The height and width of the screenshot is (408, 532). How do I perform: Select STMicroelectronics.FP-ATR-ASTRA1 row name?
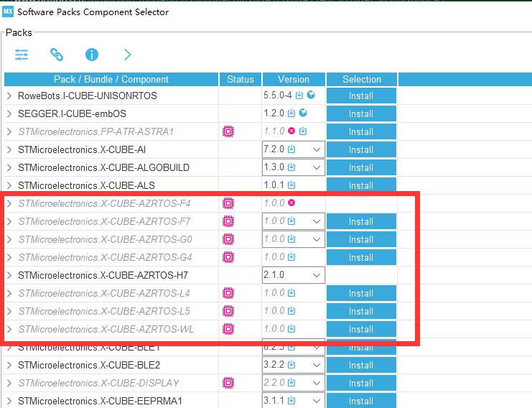click(x=96, y=131)
